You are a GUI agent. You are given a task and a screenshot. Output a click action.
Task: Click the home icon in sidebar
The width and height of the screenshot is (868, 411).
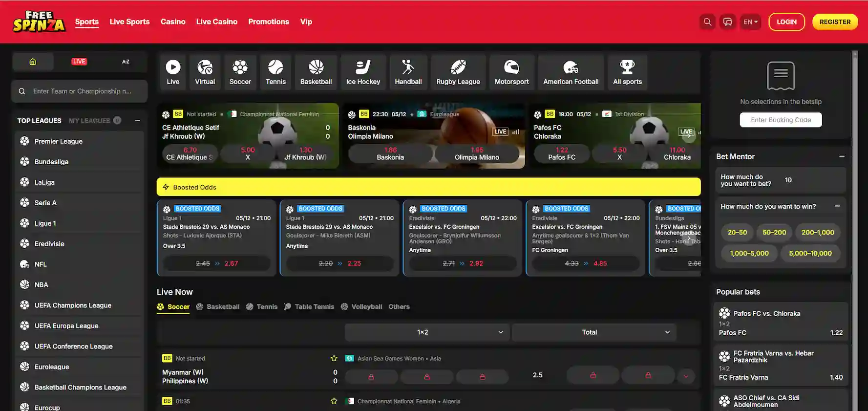pos(33,62)
